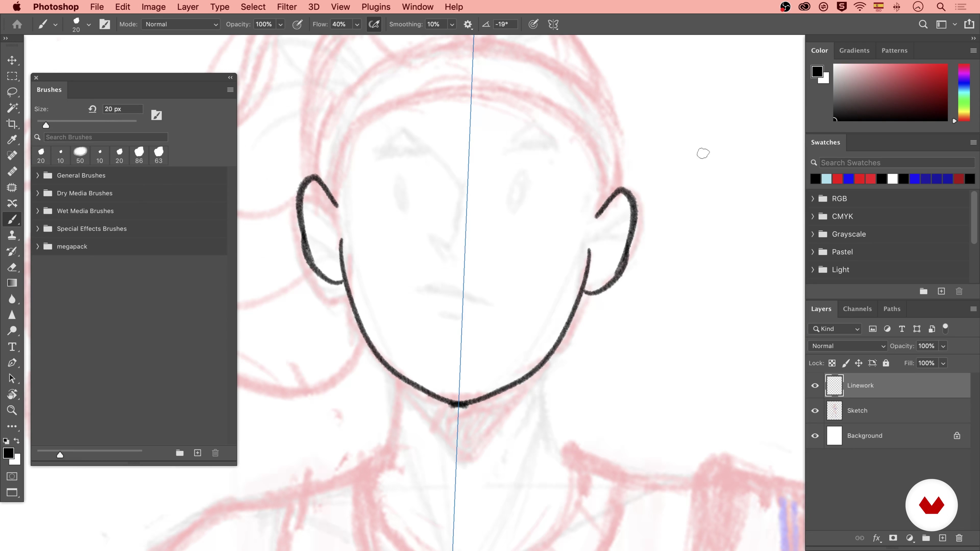This screenshot has width=980, height=551.
Task: Adjust the brush size slider handle
Action: point(46,125)
